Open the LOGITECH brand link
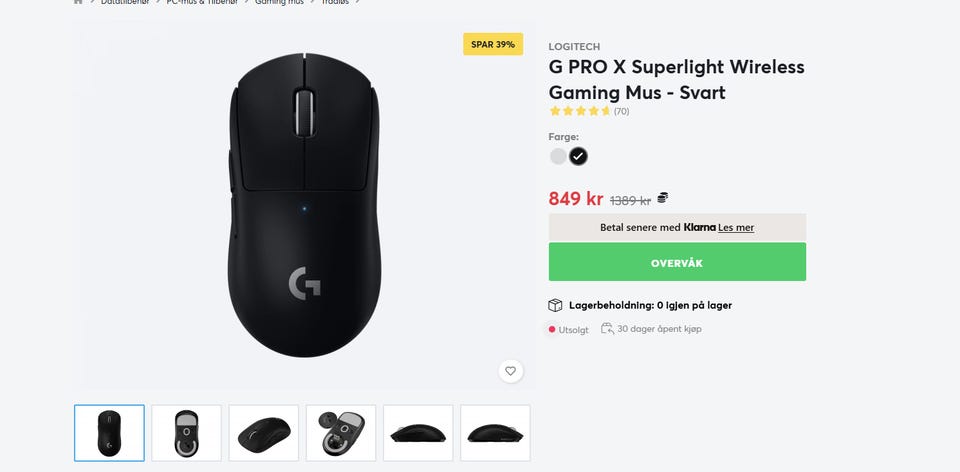The image size is (960, 472). (574, 47)
